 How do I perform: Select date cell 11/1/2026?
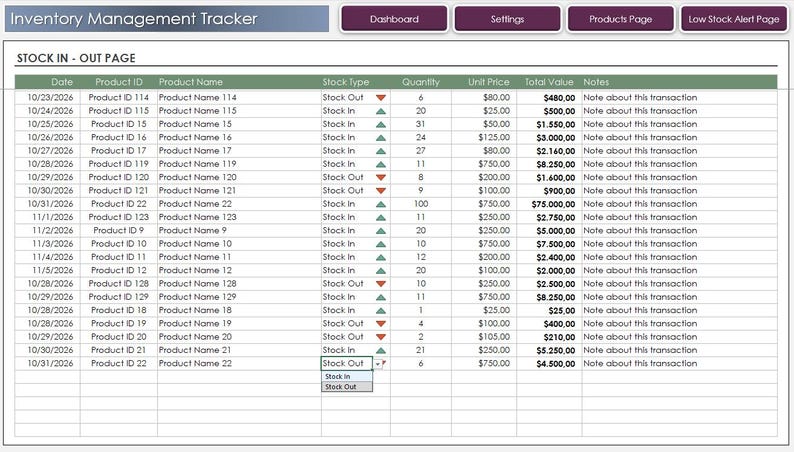point(48,217)
